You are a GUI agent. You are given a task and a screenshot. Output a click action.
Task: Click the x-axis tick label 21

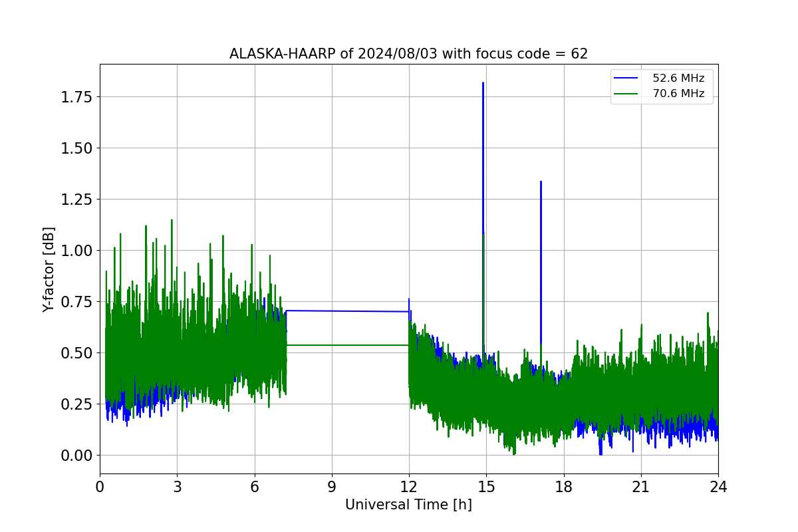[641, 487]
